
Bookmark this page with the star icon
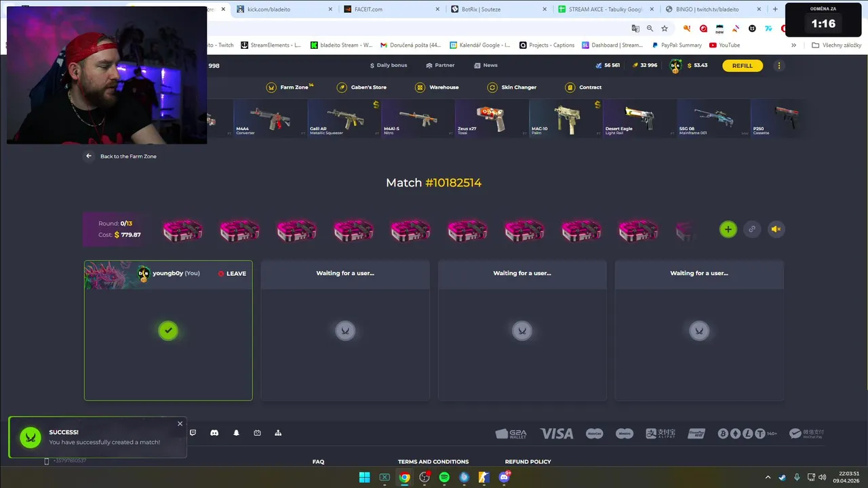pos(665,28)
